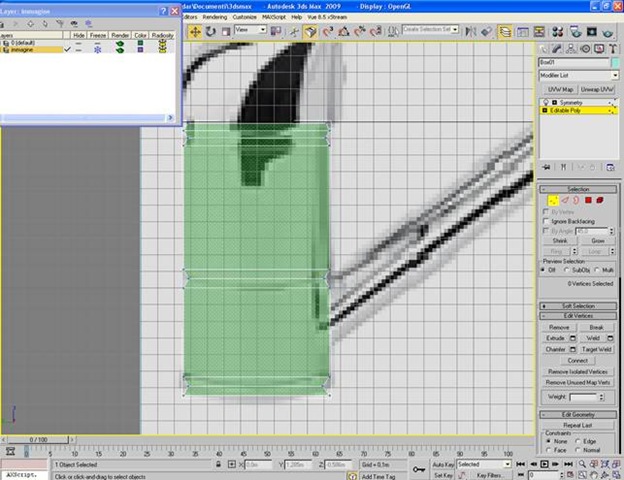Click the Box01 object color swatch
This screenshot has height=480, width=624.
[614, 62]
